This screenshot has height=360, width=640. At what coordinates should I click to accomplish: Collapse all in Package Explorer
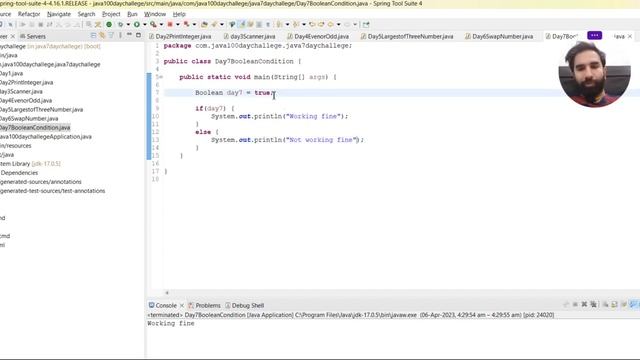click(93, 36)
